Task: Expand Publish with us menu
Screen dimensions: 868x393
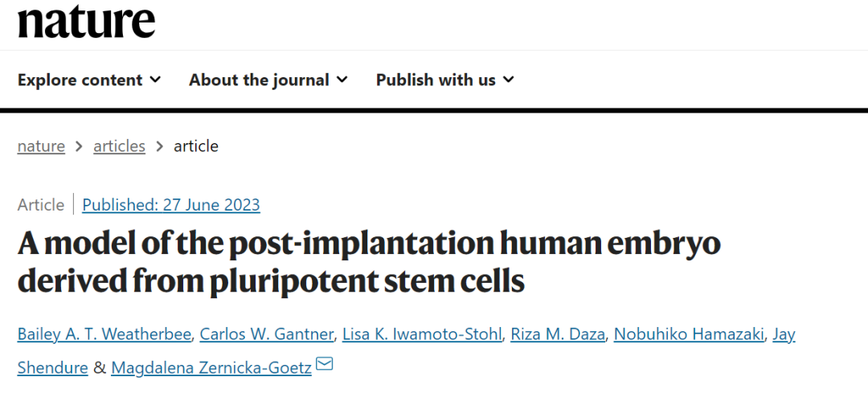Action: click(x=444, y=80)
